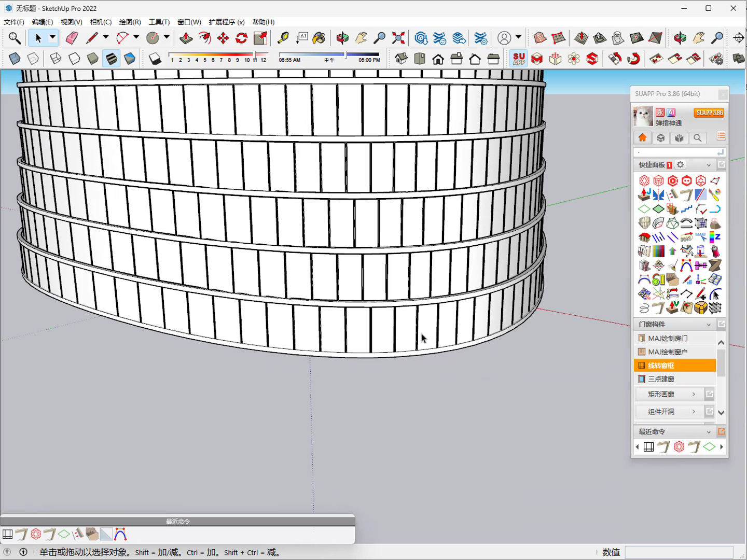Switch to Hidden Line face style
This screenshot has height=560, width=747.
(74, 59)
